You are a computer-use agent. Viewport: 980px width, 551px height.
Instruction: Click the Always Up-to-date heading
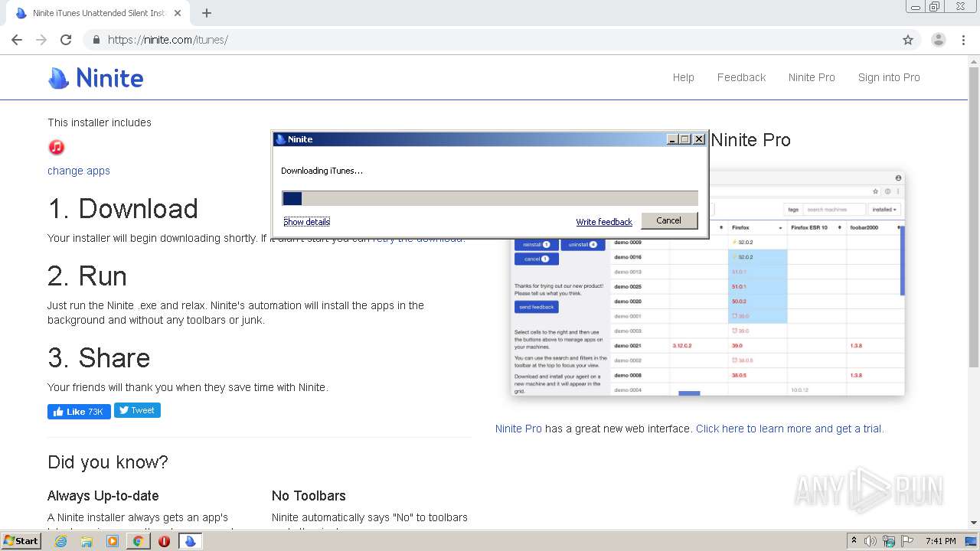tap(103, 496)
